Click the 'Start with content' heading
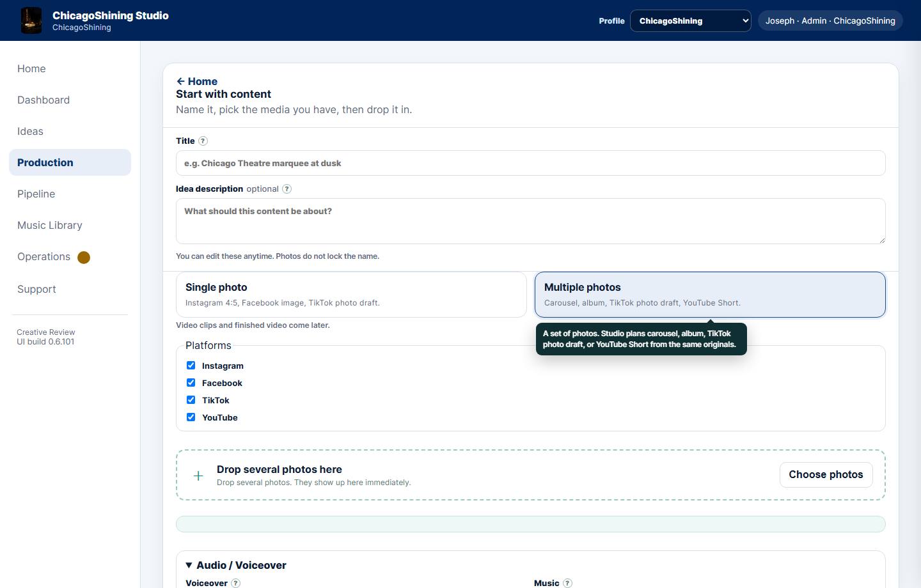Screen dimensions: 921x588 [223, 94]
